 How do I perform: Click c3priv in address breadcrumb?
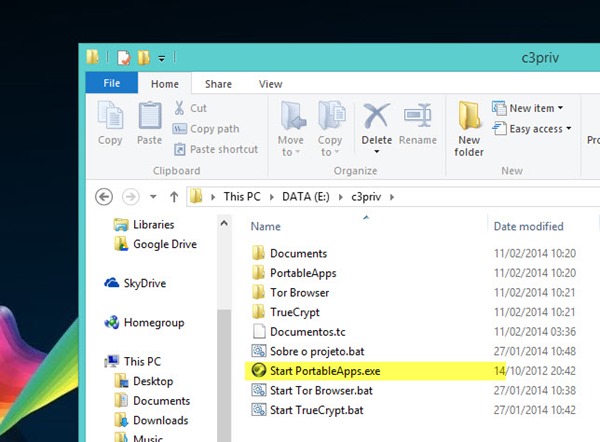coord(366,197)
